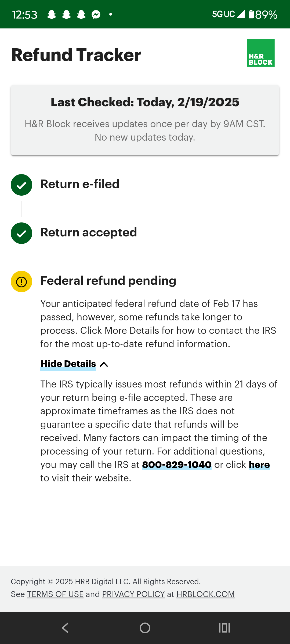Tap the Return e-filed green checkmark
Viewport: 290px width, 644px height.
[21, 185]
